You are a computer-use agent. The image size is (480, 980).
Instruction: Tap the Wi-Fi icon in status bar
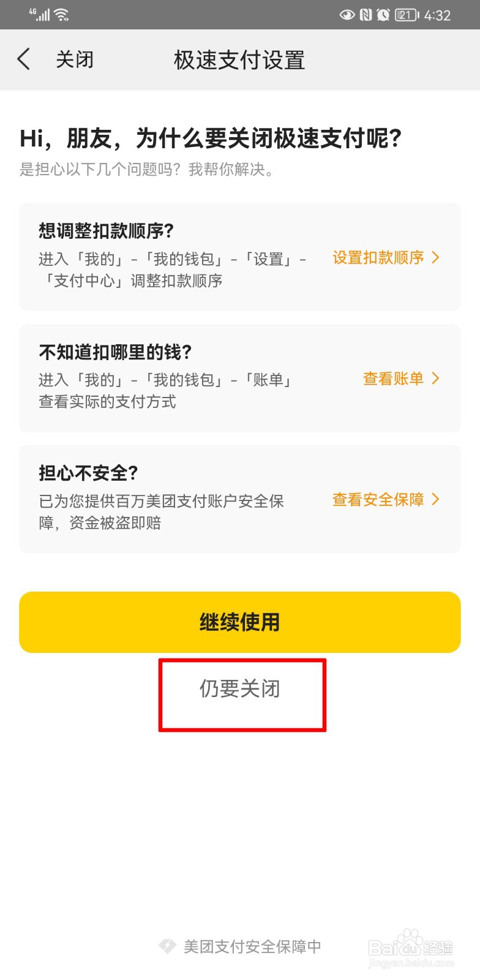[62, 15]
